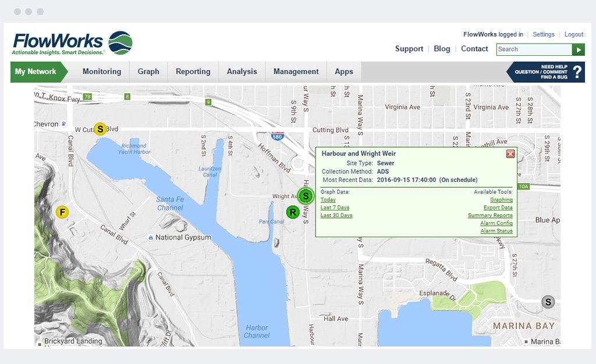This screenshot has height=364, width=596.
Task: Click the Blog link
Action: click(x=442, y=49)
